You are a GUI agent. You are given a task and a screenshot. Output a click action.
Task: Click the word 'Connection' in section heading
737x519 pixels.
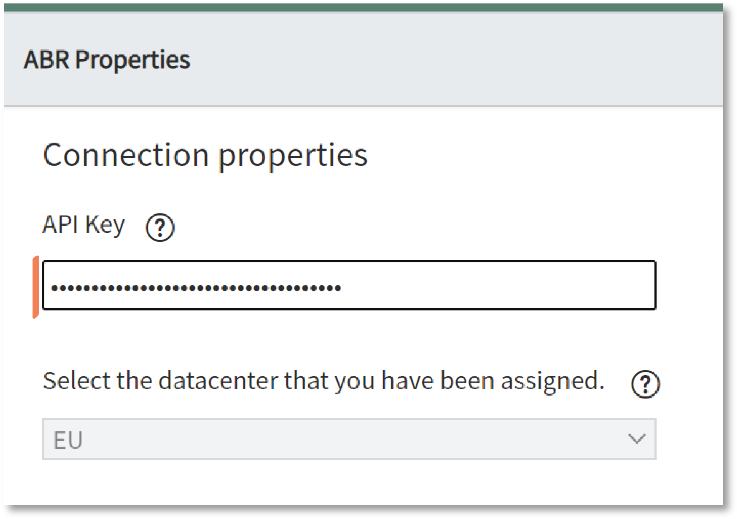pos(126,155)
